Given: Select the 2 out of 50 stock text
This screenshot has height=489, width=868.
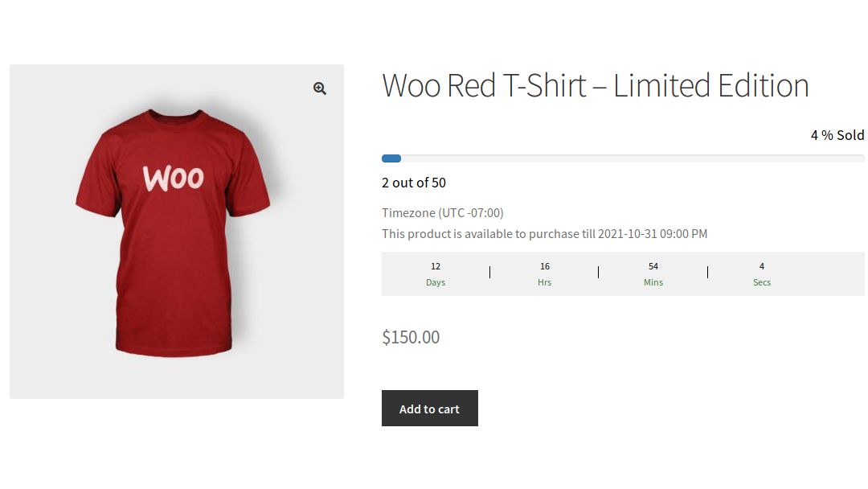Looking at the screenshot, I should tap(414, 183).
